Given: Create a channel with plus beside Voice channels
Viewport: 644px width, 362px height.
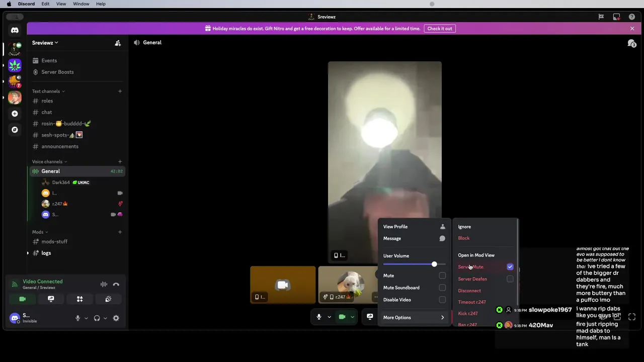Looking at the screenshot, I should click(x=120, y=161).
